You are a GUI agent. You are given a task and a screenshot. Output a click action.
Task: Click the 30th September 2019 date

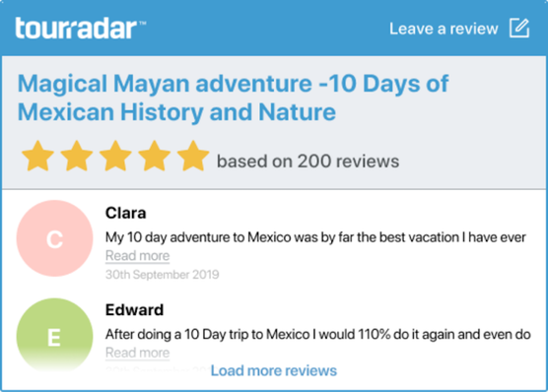point(163,275)
